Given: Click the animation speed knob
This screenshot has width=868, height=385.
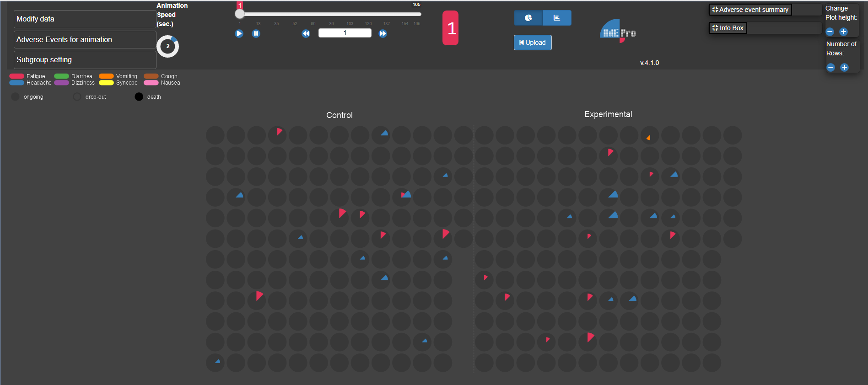Looking at the screenshot, I should [168, 47].
